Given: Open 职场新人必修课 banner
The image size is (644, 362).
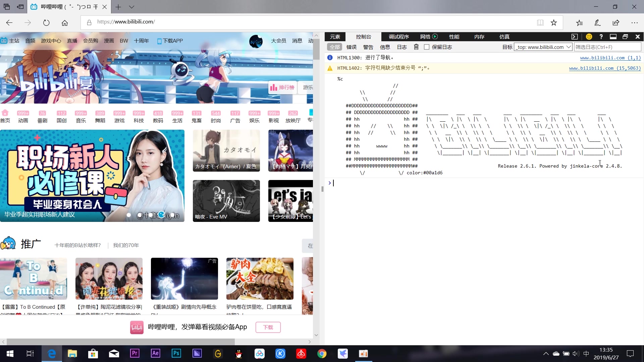Looking at the screenshot, I should coord(92,176).
